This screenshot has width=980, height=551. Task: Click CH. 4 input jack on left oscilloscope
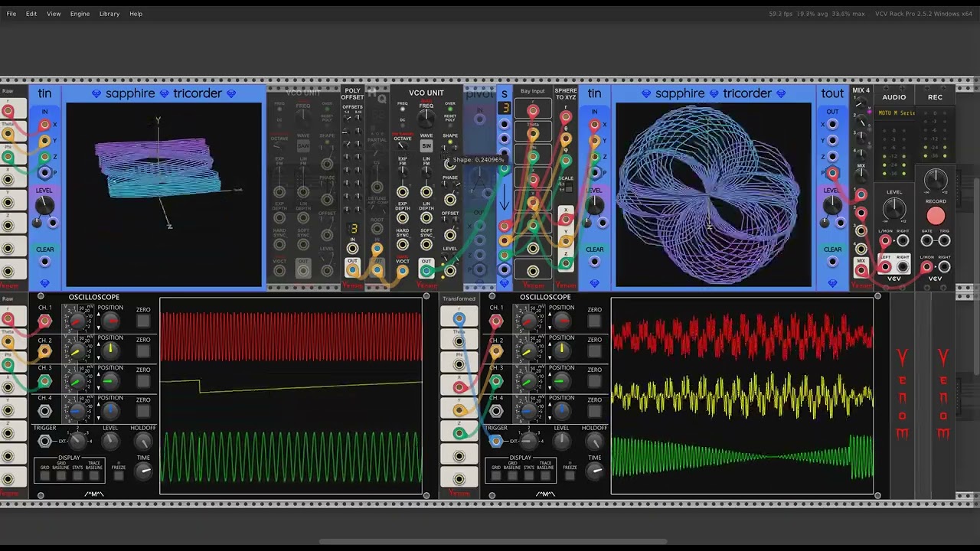44,412
